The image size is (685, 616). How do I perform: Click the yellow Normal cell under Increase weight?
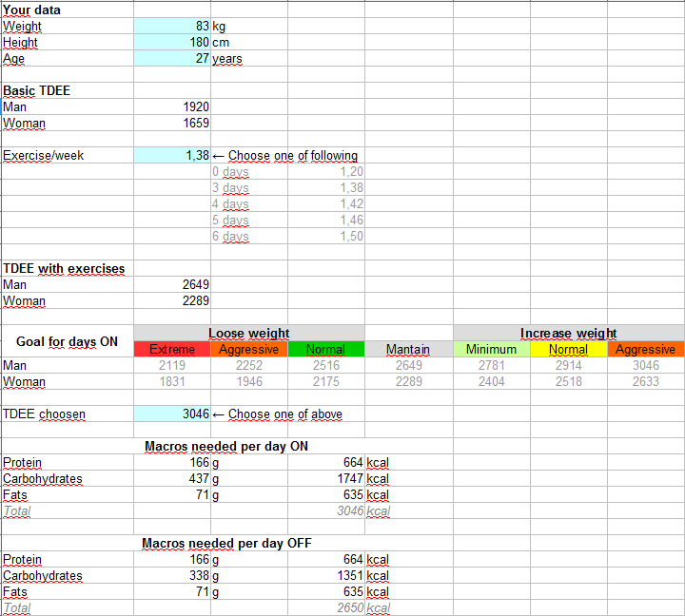568,350
